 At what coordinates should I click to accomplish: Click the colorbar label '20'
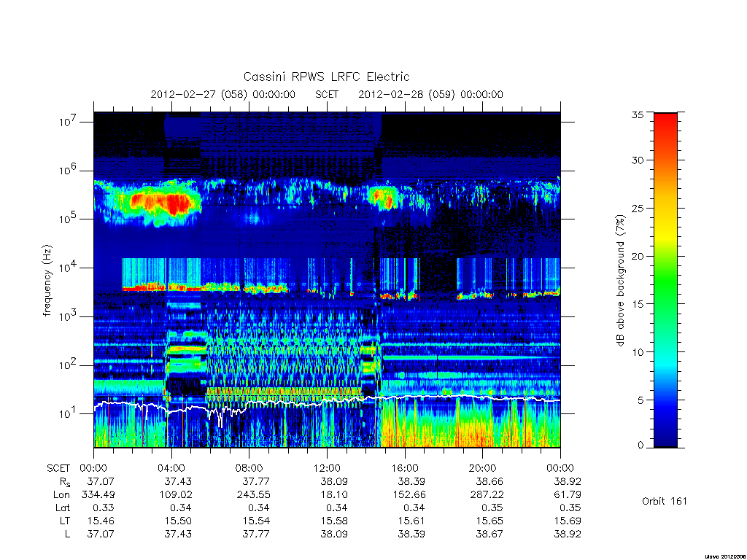[638, 256]
